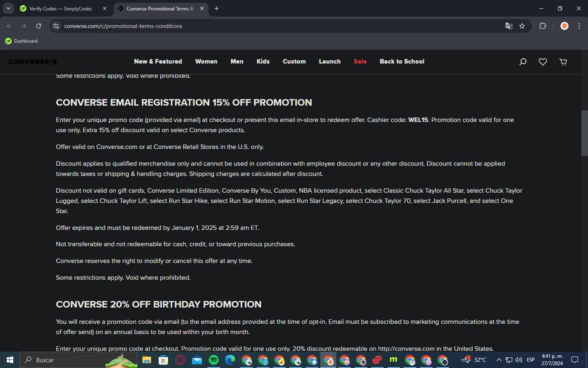Click the Converse logo
Screen dimensions: 588x368
coord(33,62)
